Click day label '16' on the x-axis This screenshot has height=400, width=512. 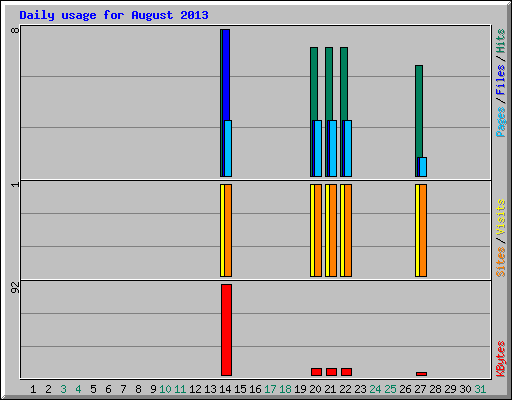point(255,389)
